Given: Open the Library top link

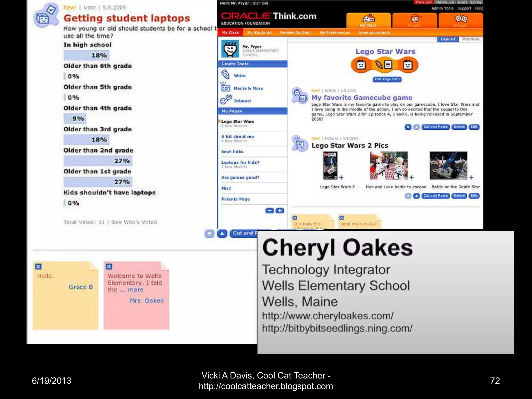Looking at the screenshot, I should (476, 2).
